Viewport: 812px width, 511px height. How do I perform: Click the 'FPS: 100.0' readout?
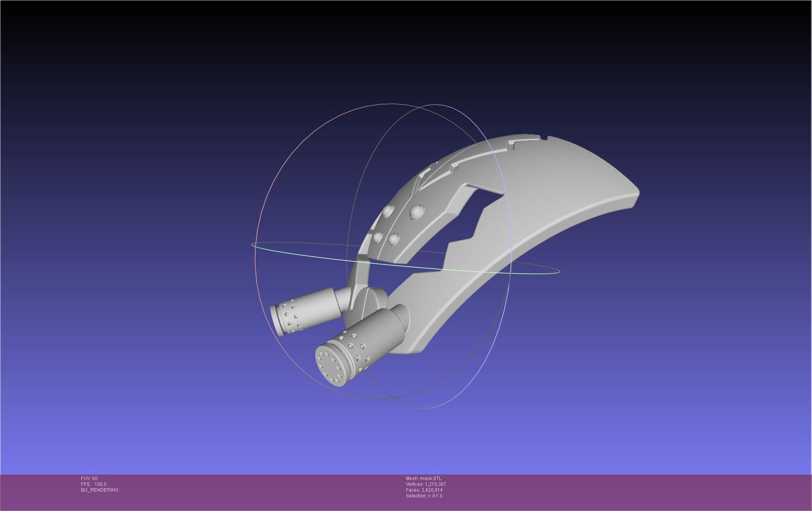click(x=93, y=484)
